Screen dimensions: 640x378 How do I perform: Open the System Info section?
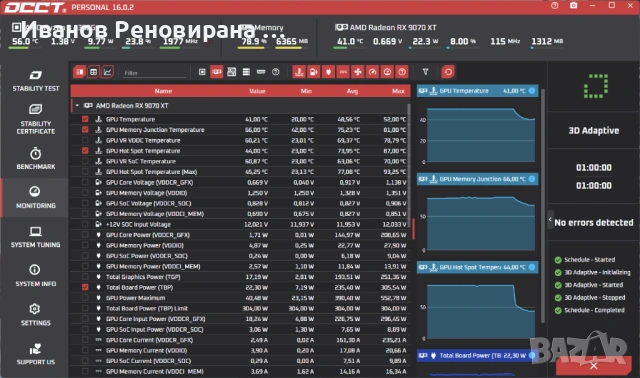[35, 276]
